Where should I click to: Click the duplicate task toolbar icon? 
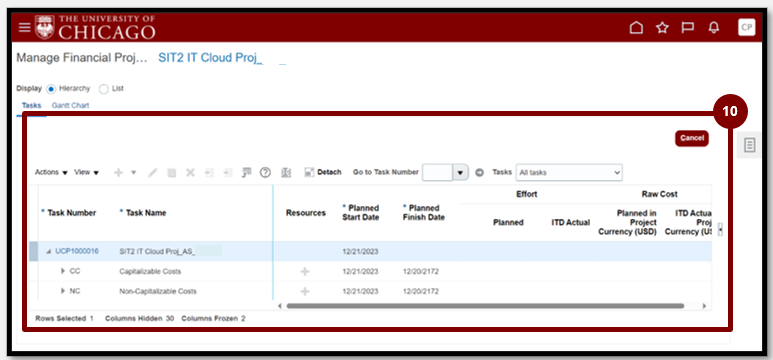pos(172,173)
